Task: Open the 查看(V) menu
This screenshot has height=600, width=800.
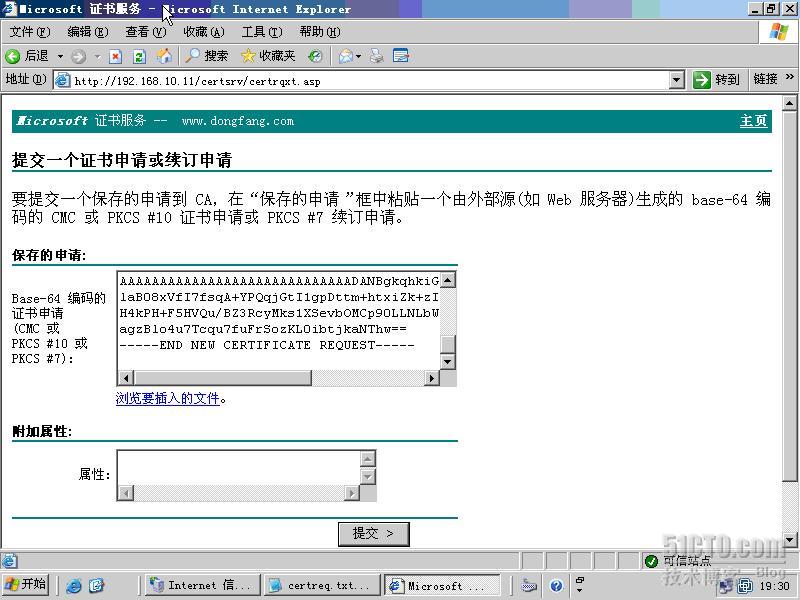Action: [x=146, y=32]
